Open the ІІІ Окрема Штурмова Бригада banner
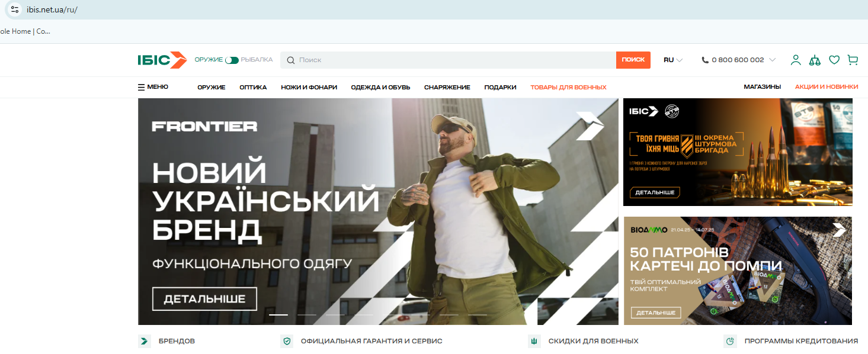This screenshot has width=868, height=354. pyautogui.click(x=738, y=152)
